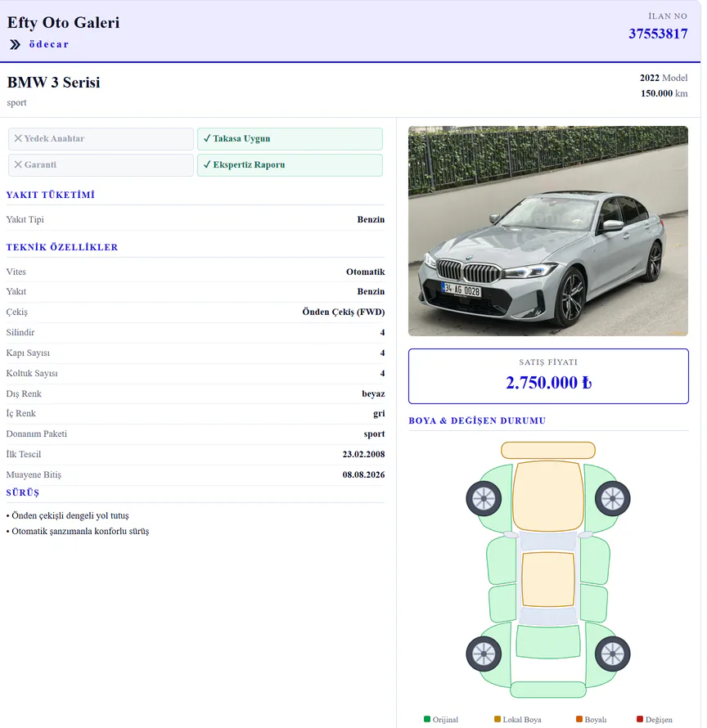707x728 pixels.
Task: Click the trunk lid on car diagram
Action: pos(548,641)
